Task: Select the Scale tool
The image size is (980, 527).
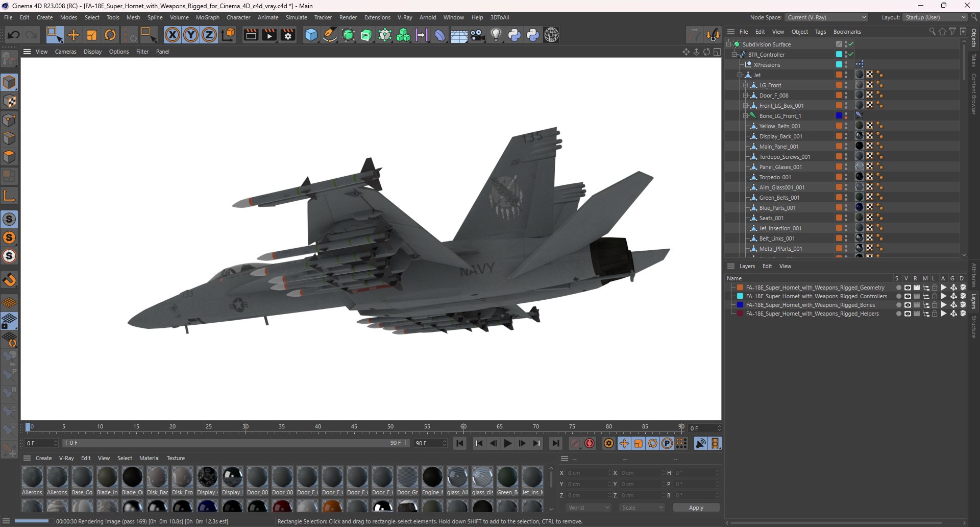Action: point(92,35)
